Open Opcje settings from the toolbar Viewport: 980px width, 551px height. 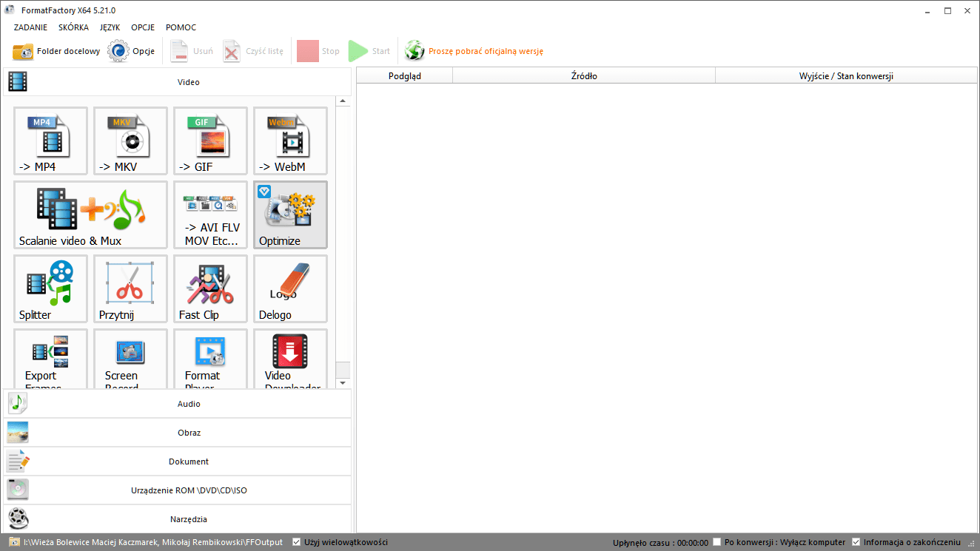pos(132,51)
